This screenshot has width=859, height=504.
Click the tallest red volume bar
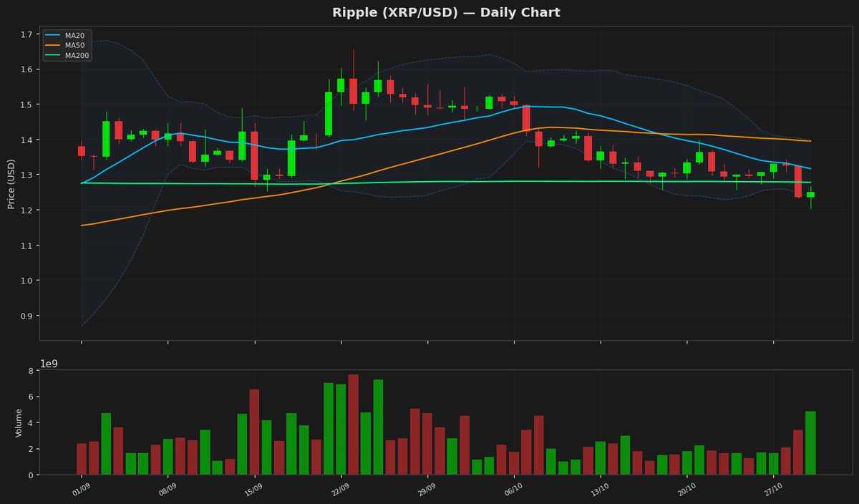pos(354,425)
